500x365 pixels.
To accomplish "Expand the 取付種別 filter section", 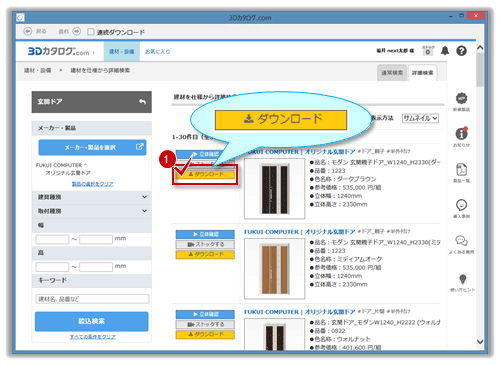I will pyautogui.click(x=92, y=211).
